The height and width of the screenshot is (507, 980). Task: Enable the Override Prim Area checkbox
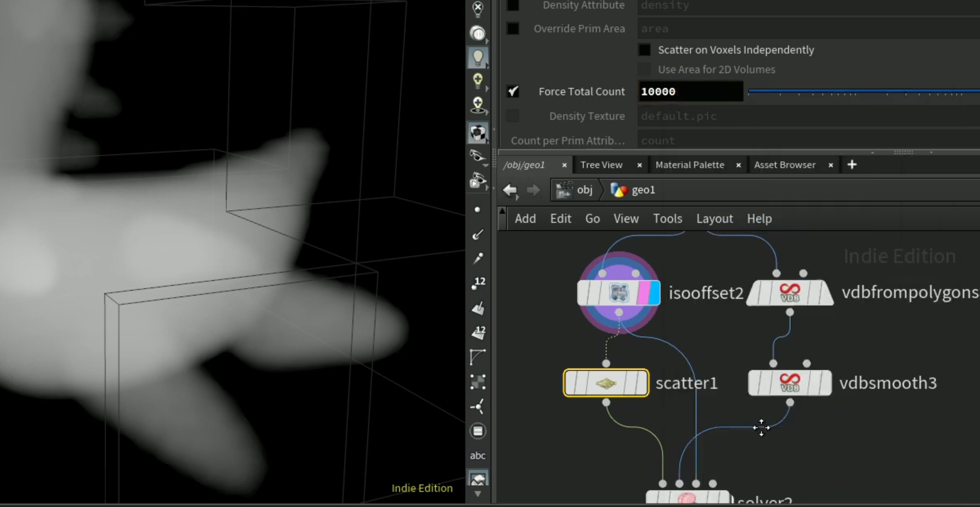tap(513, 29)
